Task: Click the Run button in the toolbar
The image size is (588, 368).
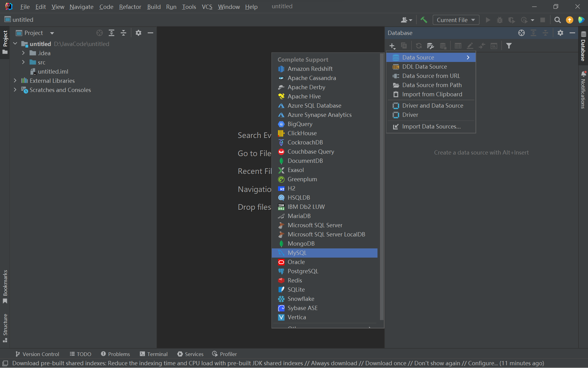Action: pyautogui.click(x=488, y=20)
